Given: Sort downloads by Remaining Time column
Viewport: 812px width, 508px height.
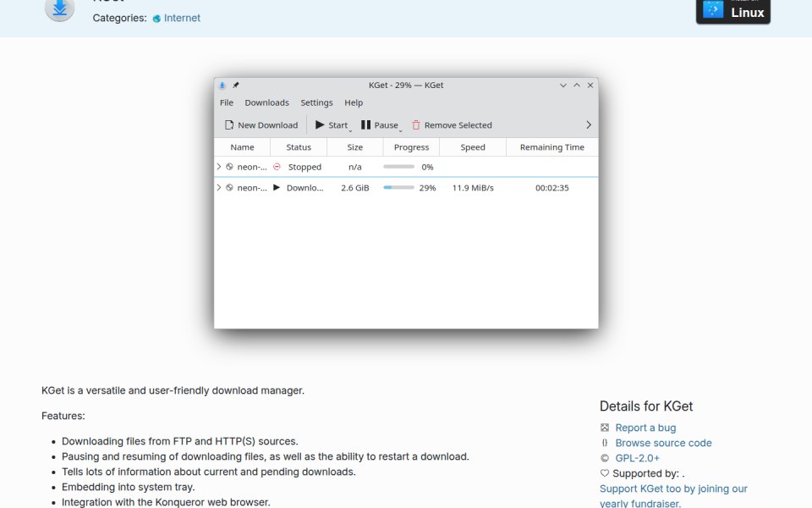Looking at the screenshot, I should click(x=552, y=147).
